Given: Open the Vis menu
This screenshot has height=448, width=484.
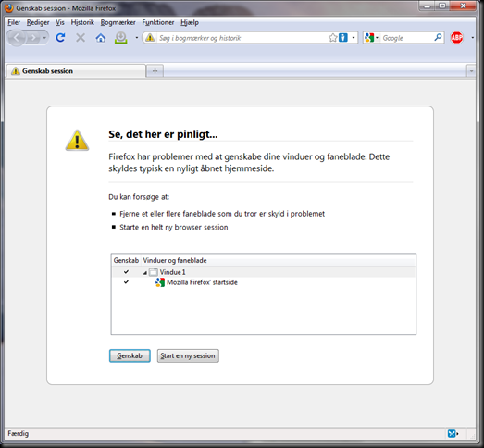Looking at the screenshot, I should [60, 22].
